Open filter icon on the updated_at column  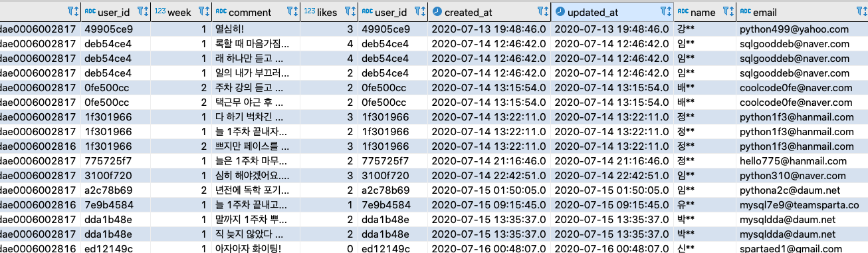click(663, 12)
